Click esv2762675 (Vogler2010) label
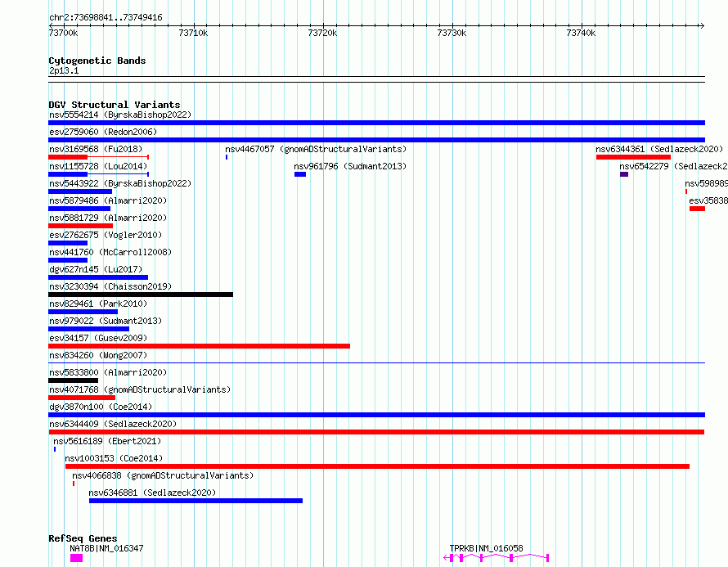Screen dimensions: 728x567 point(106,235)
